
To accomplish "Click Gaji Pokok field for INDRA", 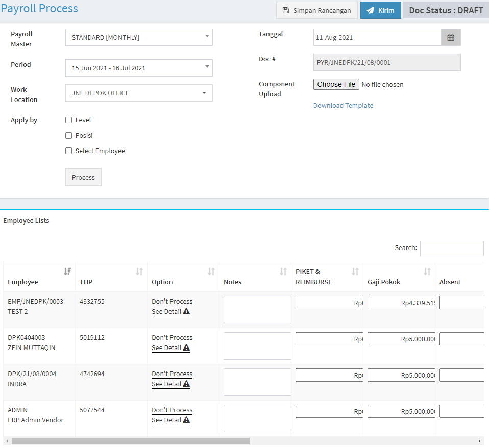I will [x=401, y=375].
